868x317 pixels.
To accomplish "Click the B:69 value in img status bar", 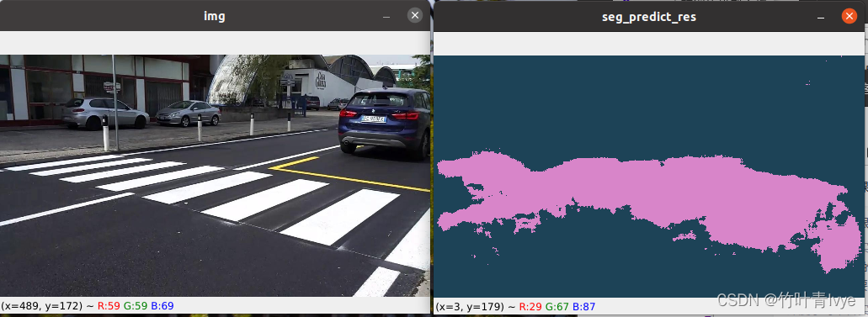I will 162,305.
